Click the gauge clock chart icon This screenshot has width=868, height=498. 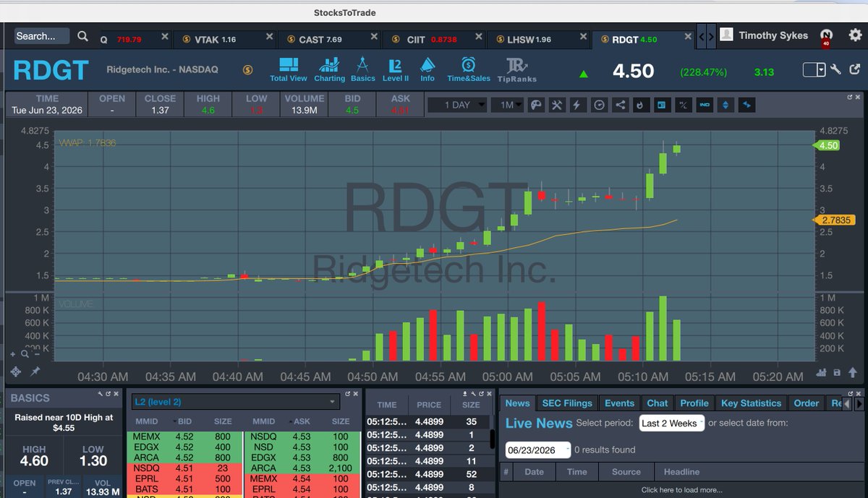pyautogui.click(x=599, y=105)
